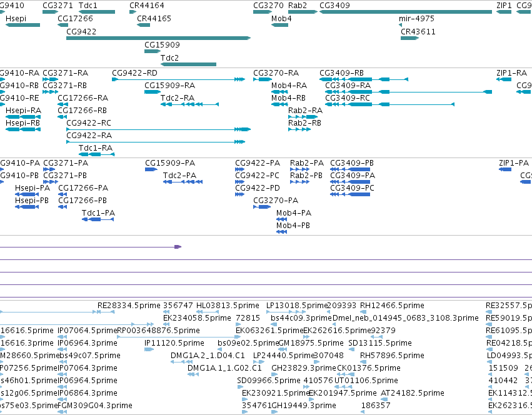Select protein Tdc2-PA

tap(183, 182)
